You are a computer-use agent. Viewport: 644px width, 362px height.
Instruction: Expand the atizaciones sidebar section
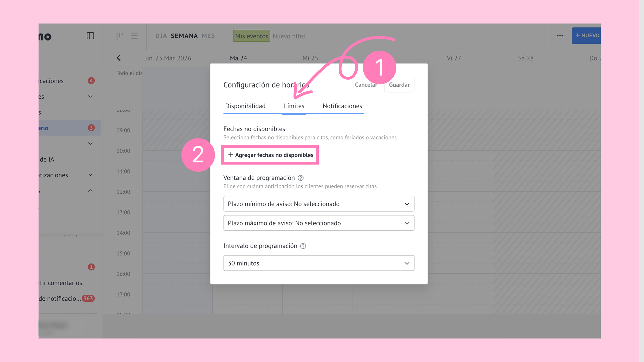click(x=90, y=175)
